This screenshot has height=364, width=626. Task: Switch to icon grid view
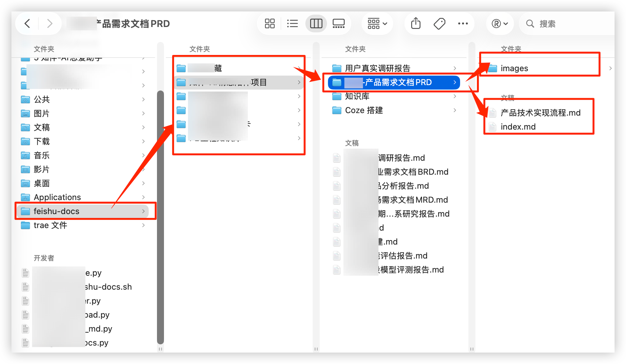(269, 24)
